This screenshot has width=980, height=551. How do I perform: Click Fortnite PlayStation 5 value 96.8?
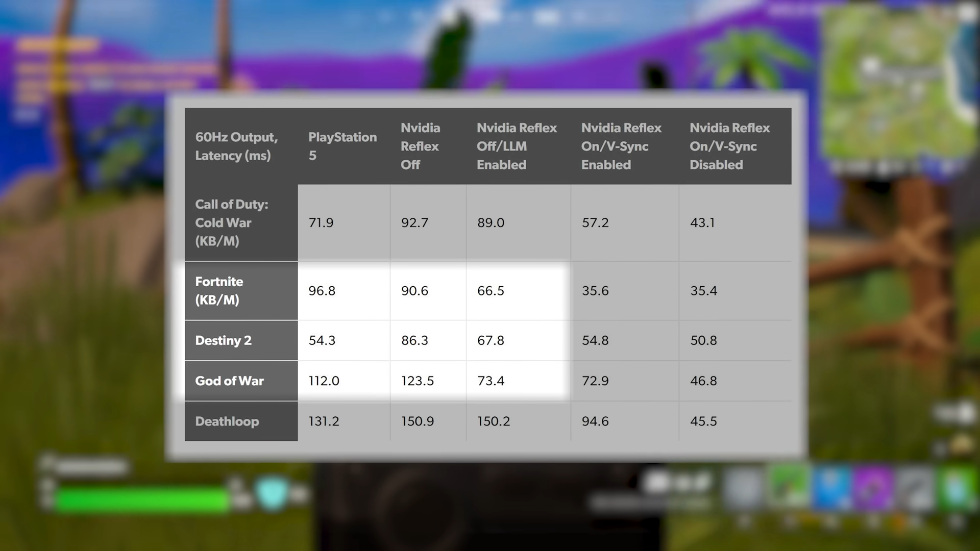click(x=322, y=291)
